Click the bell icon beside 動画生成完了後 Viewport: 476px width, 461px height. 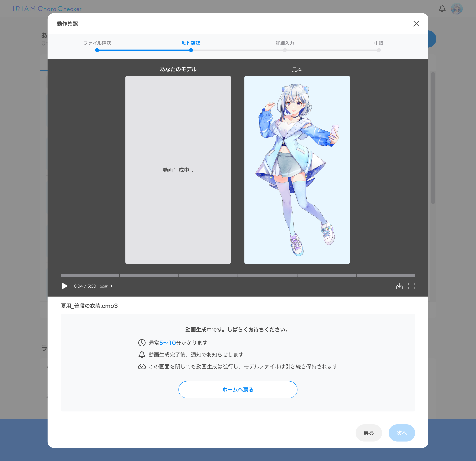tap(142, 355)
